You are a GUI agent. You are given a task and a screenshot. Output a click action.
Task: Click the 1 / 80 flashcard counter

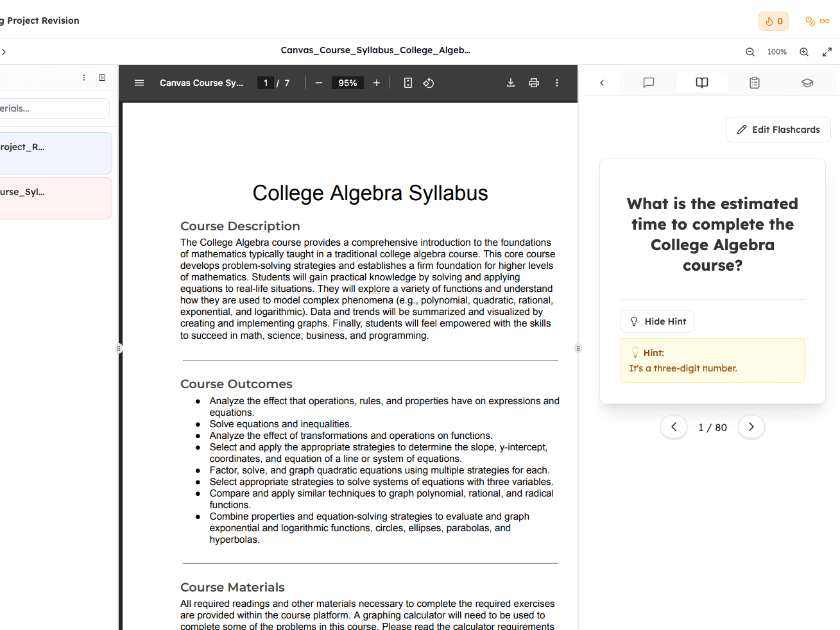click(712, 427)
